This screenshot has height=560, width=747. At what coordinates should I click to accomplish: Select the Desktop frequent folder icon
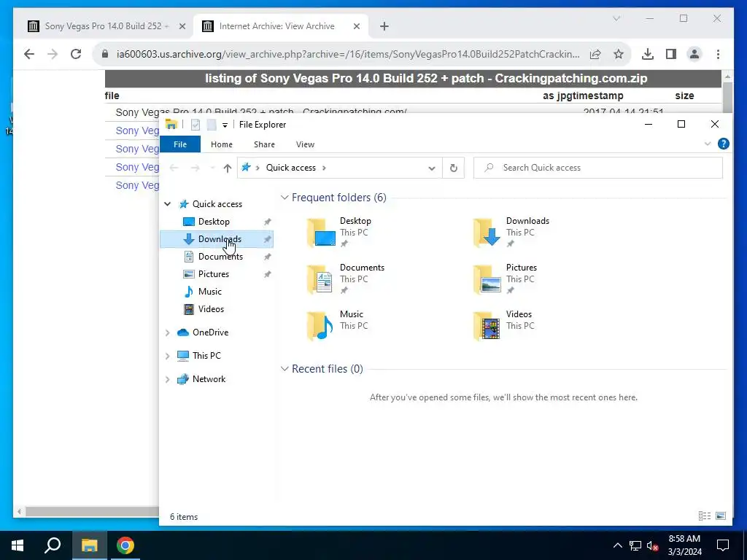coord(321,233)
